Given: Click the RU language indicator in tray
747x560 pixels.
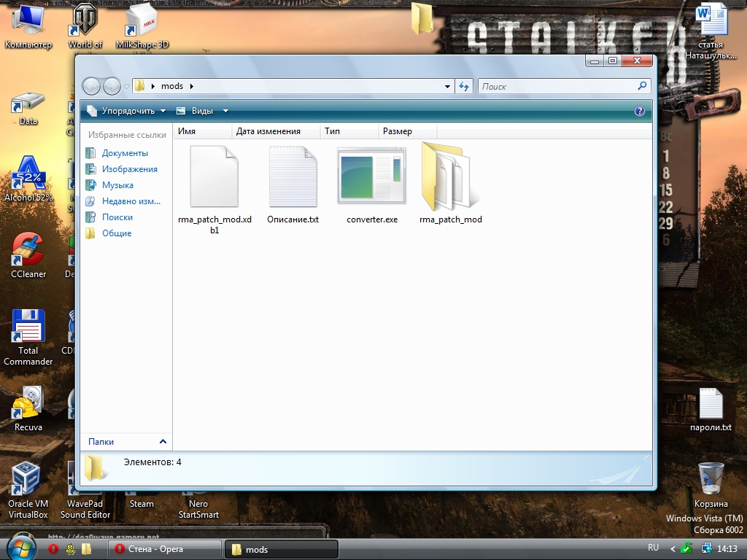Looking at the screenshot, I should tap(653, 547).
